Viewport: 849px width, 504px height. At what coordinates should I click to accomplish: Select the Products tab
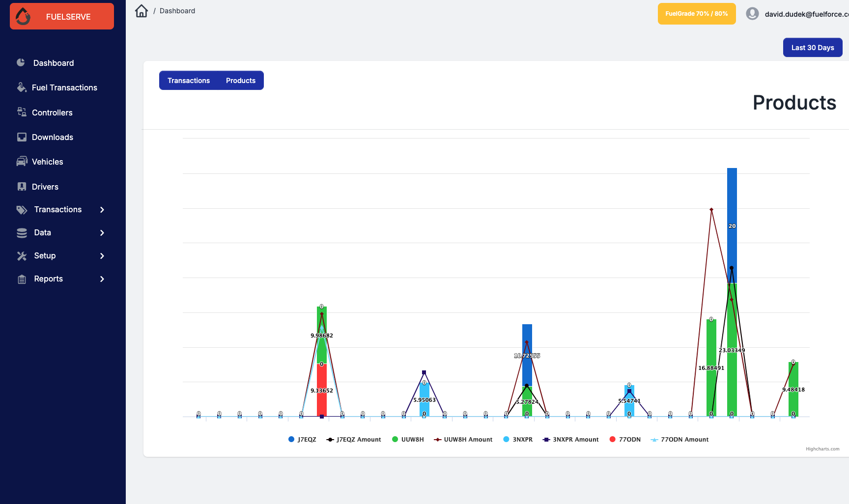coord(240,80)
